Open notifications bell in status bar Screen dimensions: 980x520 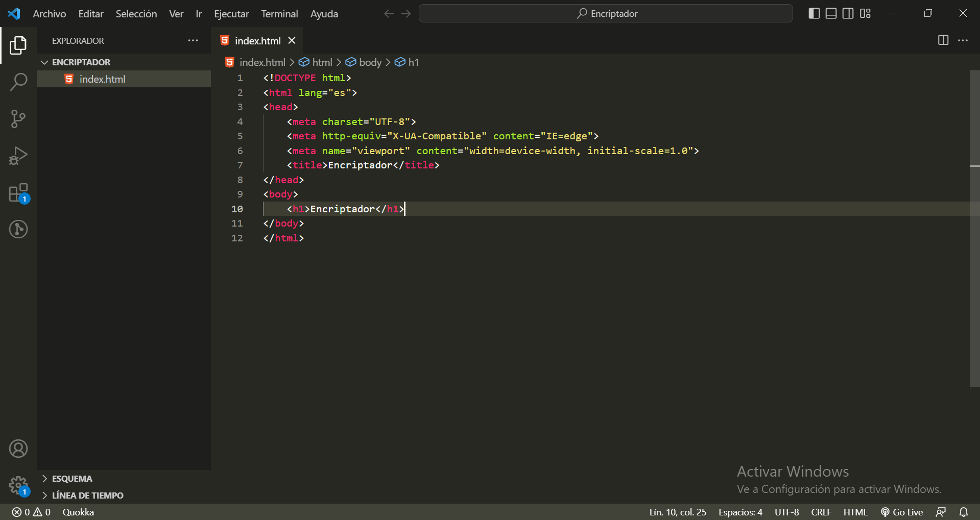(x=963, y=512)
